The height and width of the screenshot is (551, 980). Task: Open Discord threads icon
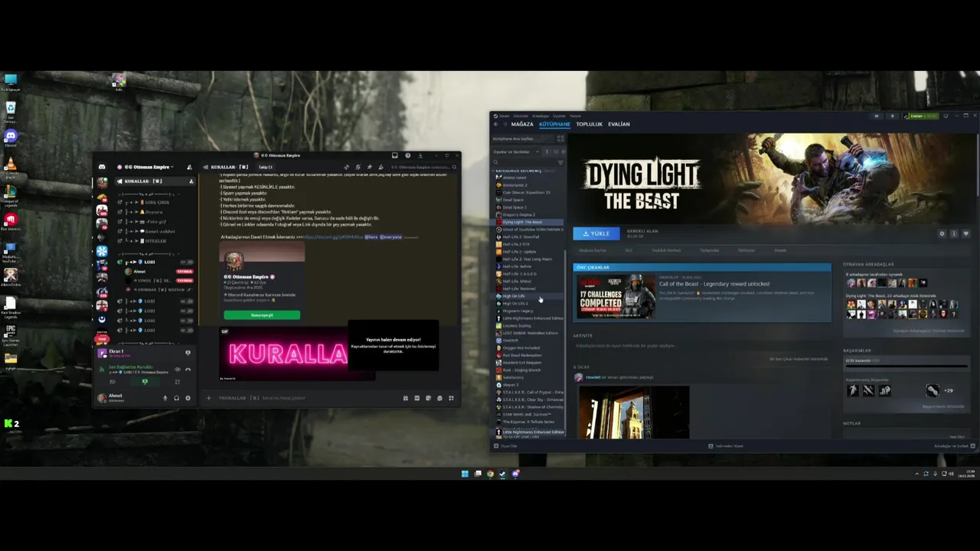coord(346,167)
